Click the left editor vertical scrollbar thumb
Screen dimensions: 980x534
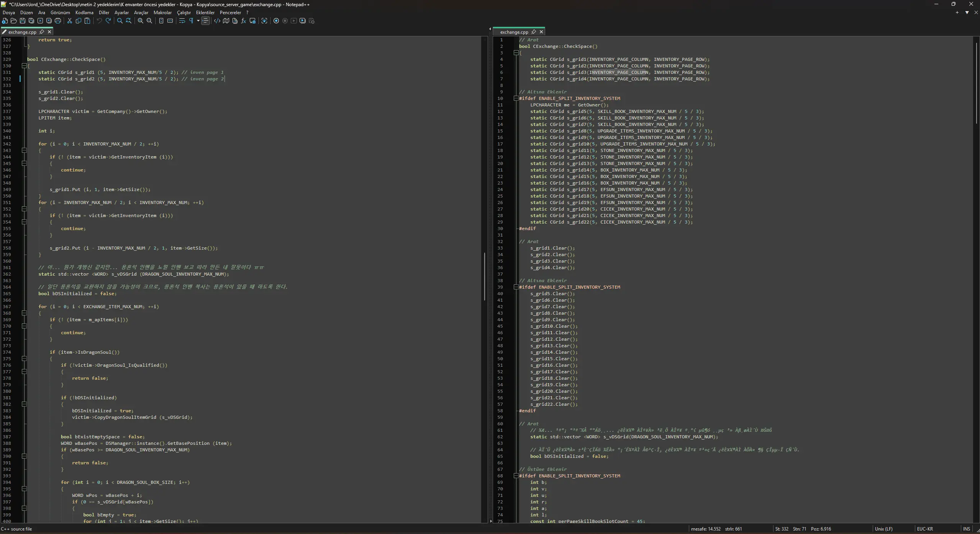coord(485,276)
